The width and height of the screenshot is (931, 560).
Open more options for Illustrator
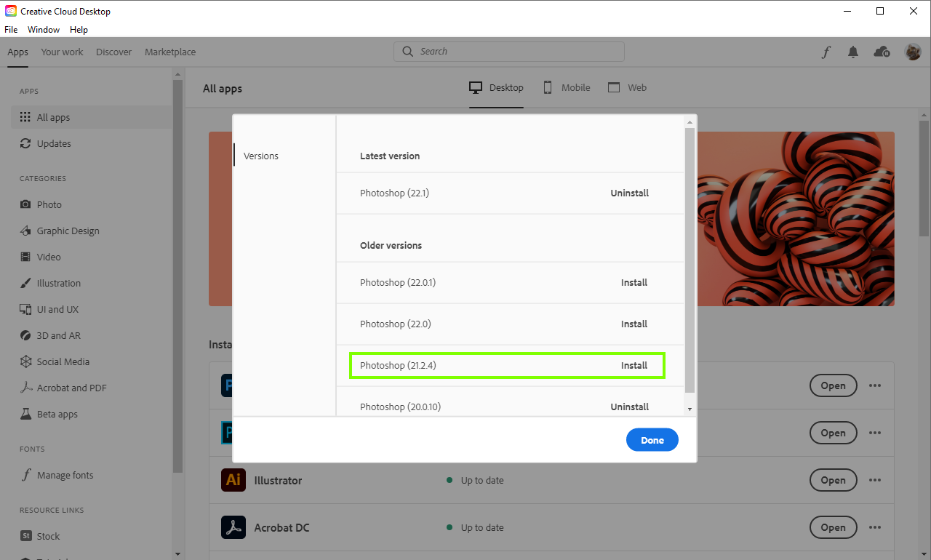875,480
